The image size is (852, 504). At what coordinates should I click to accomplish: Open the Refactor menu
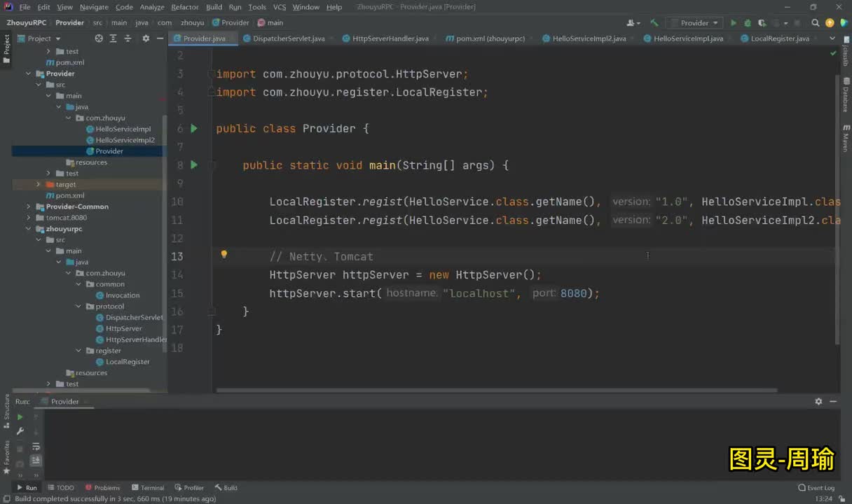(x=185, y=7)
